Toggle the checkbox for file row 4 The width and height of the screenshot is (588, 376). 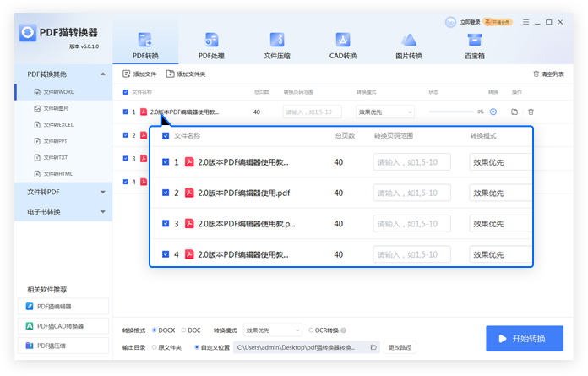[126, 182]
